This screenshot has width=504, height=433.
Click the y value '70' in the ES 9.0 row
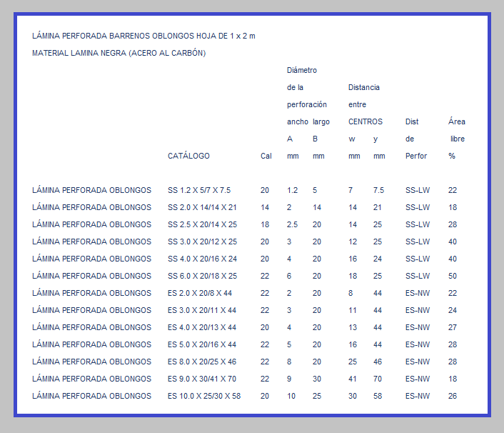coord(378,379)
